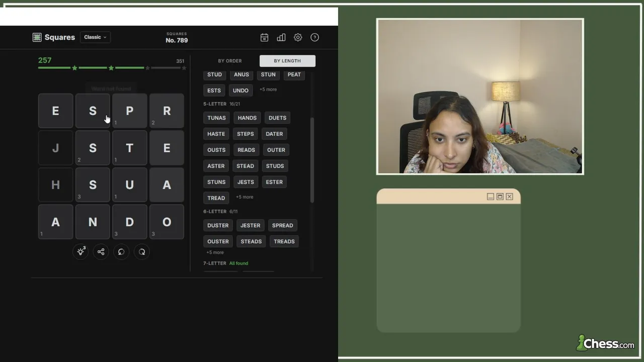Screen dimensions: 644x362
Task: Click the found word ESTER
Action: [274, 182]
